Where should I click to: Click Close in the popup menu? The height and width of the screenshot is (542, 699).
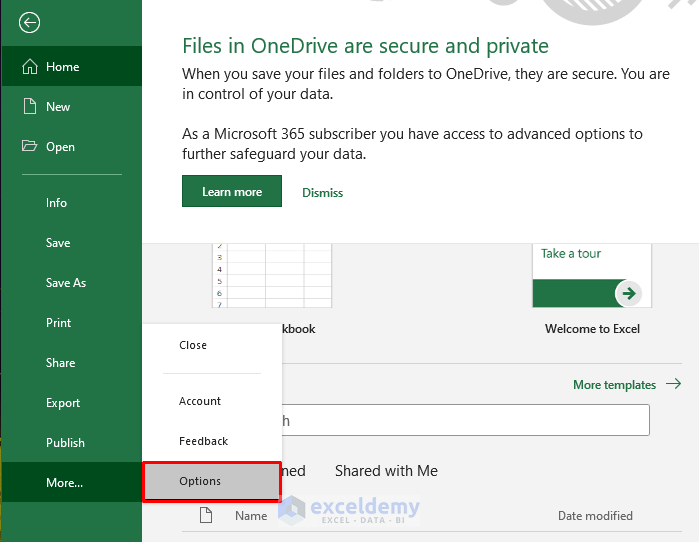(193, 345)
